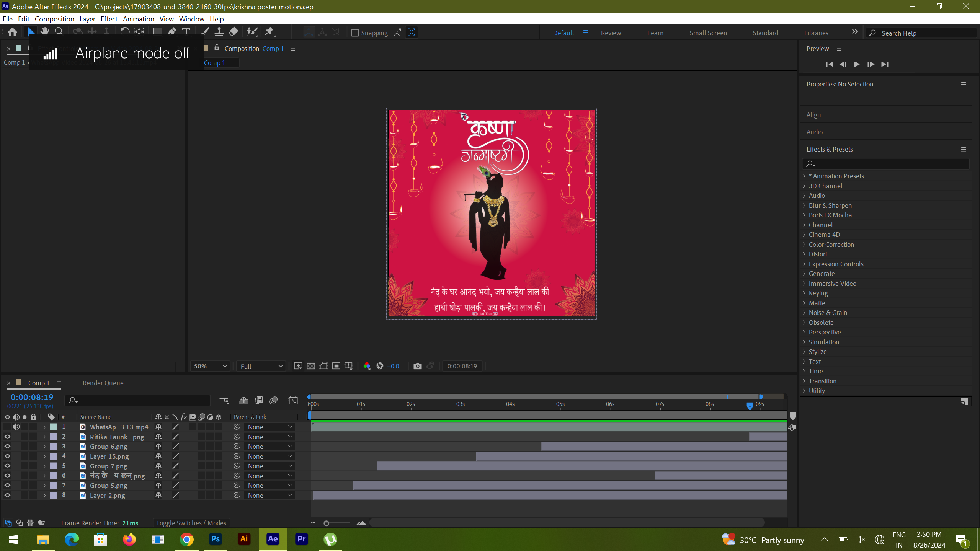Viewport: 980px width, 551px height.
Task: Open the 50% magnification dropdown
Action: coord(210,366)
